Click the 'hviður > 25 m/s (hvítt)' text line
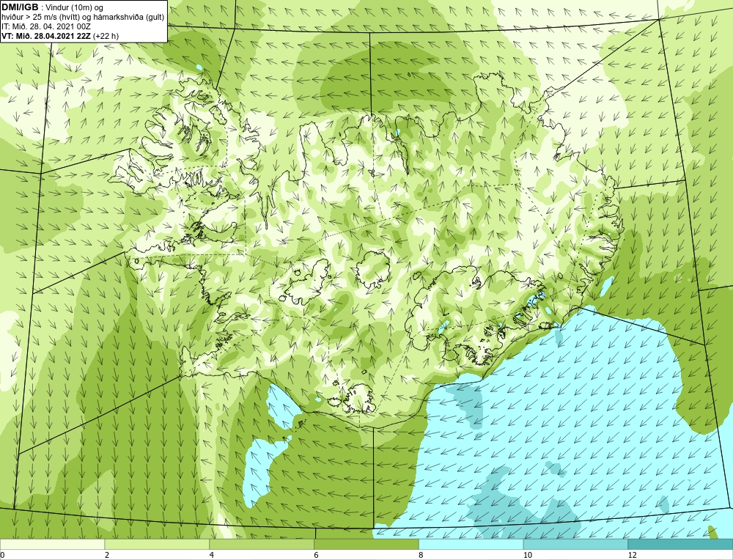 pyautogui.click(x=82, y=17)
